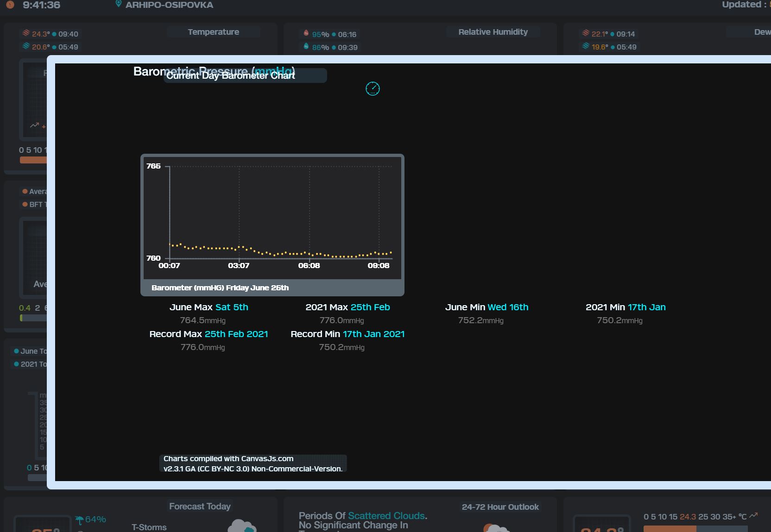771x532 pixels.
Task: Click the 752.2mmHg June min value
Action: coord(480,320)
